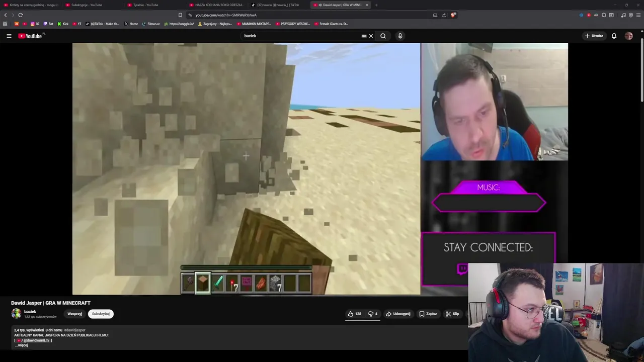This screenshot has height=362, width=644.
Task: Open the 'PRZYGODY WESOŁE' bookmark
Action: coord(293,24)
